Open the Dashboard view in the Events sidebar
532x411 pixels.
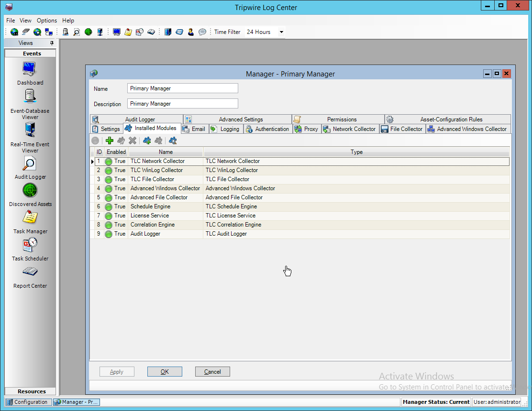pyautogui.click(x=30, y=74)
